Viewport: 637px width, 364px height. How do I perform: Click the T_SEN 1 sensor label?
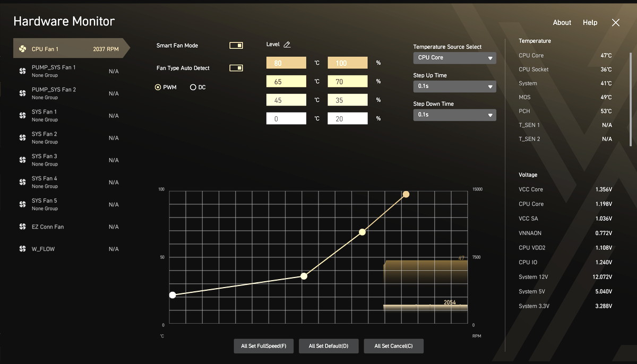[529, 125]
